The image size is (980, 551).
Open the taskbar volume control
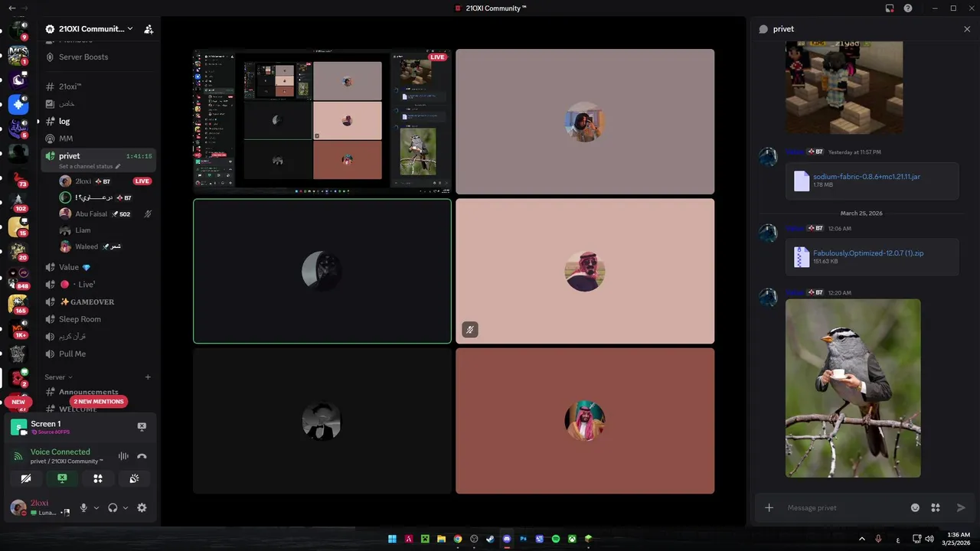pos(929,539)
